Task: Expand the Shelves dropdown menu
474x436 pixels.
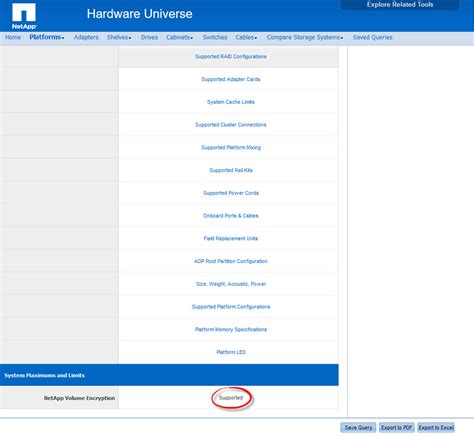Action: pyautogui.click(x=119, y=37)
